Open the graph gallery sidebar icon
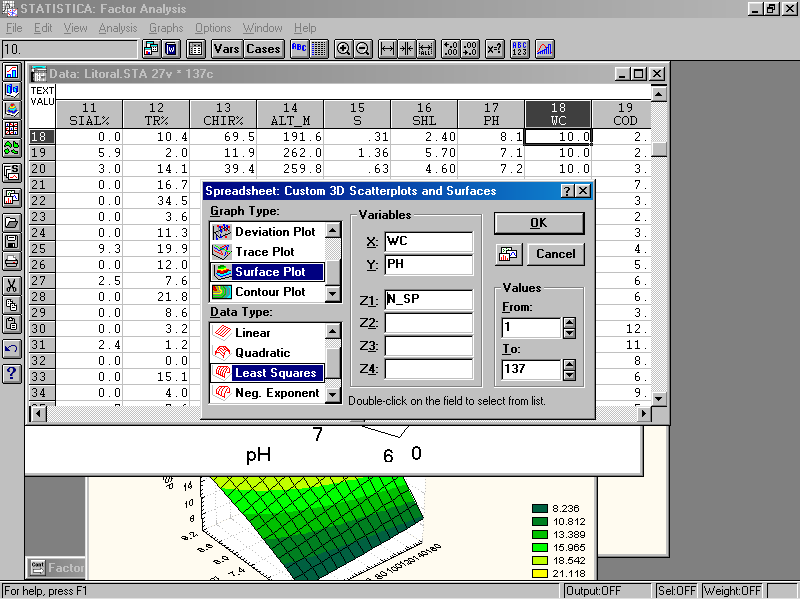800x600 pixels. (x=12, y=197)
